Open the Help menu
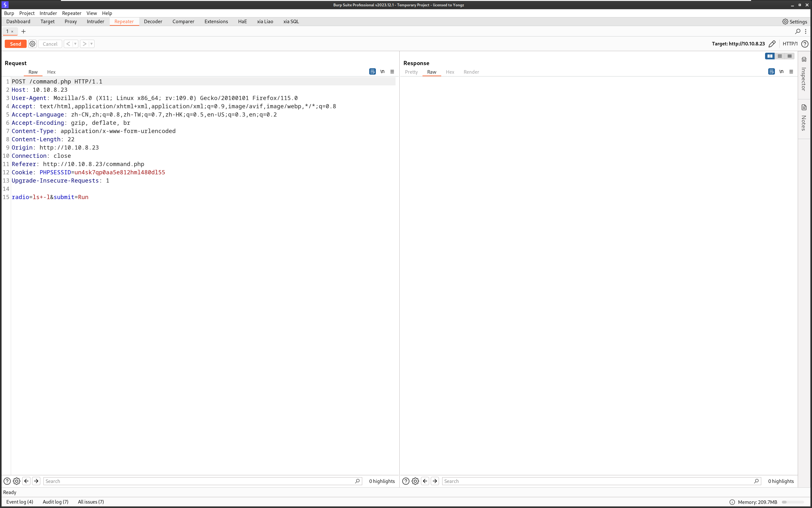 pyautogui.click(x=107, y=13)
